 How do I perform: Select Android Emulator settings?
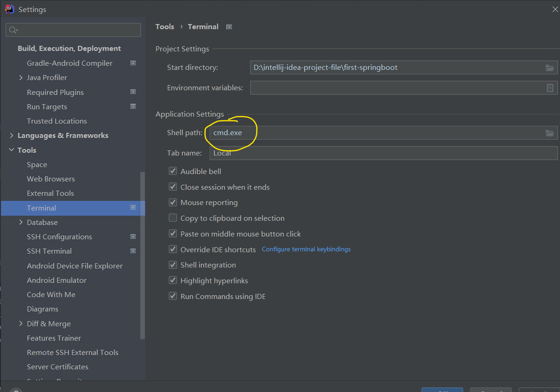(56, 280)
